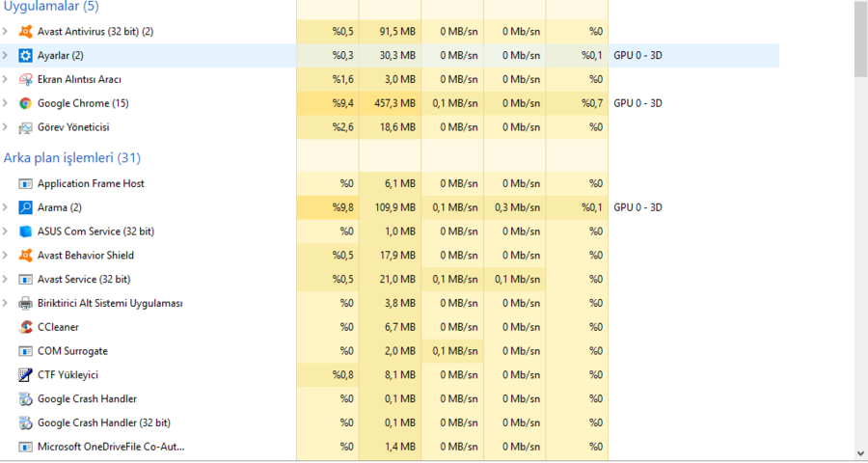The width and height of the screenshot is (868, 463).
Task: Select the CTF Yükleyici process name
Action: tap(68, 375)
